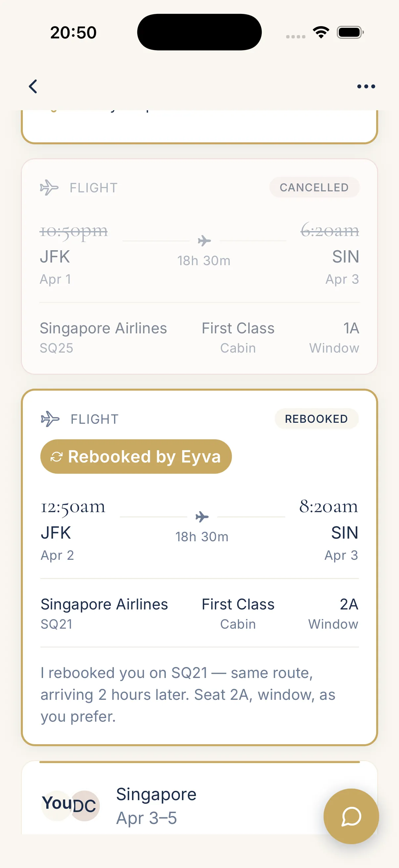Tap plane icon on rebooked route line
The image size is (399, 868).
click(x=202, y=516)
